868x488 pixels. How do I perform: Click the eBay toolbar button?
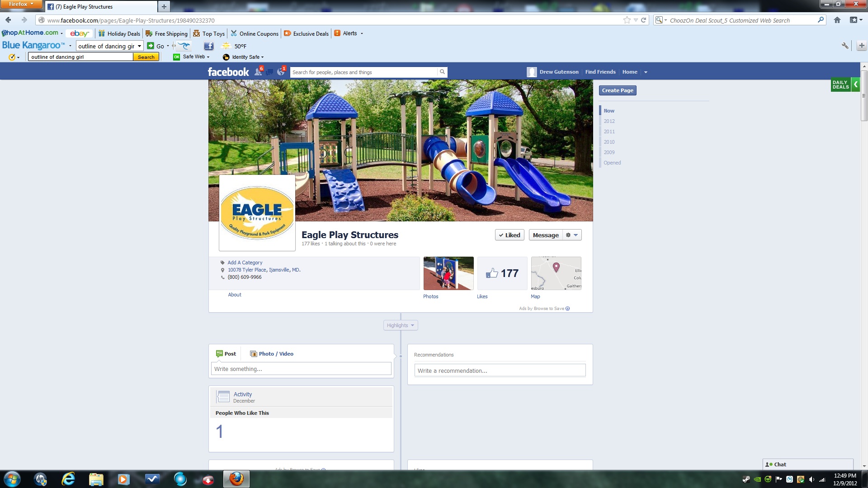point(80,33)
